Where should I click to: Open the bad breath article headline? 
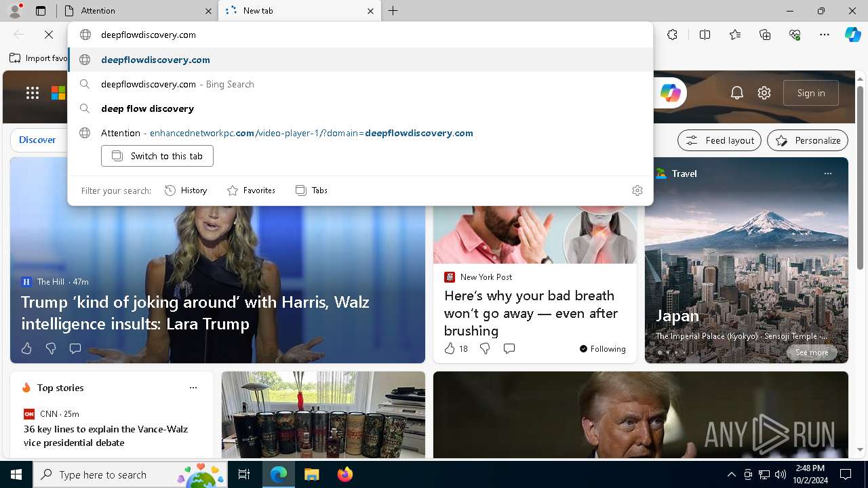pyautogui.click(x=531, y=313)
